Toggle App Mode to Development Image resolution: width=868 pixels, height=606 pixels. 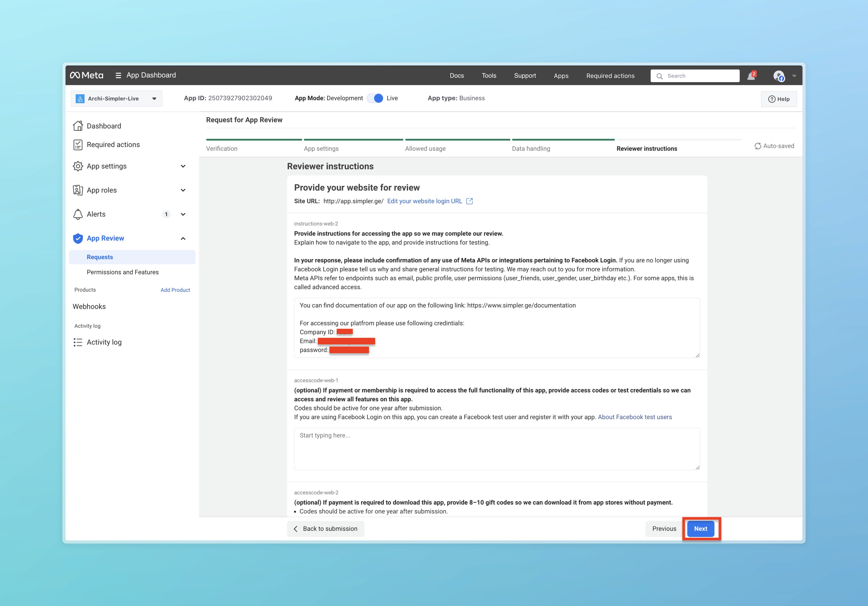point(375,98)
